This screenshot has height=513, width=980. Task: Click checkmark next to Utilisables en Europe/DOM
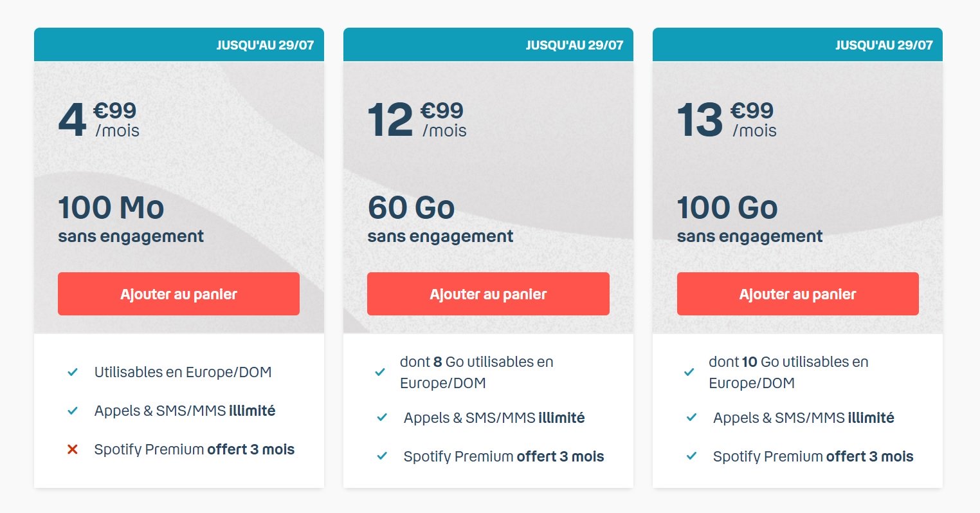pos(73,372)
